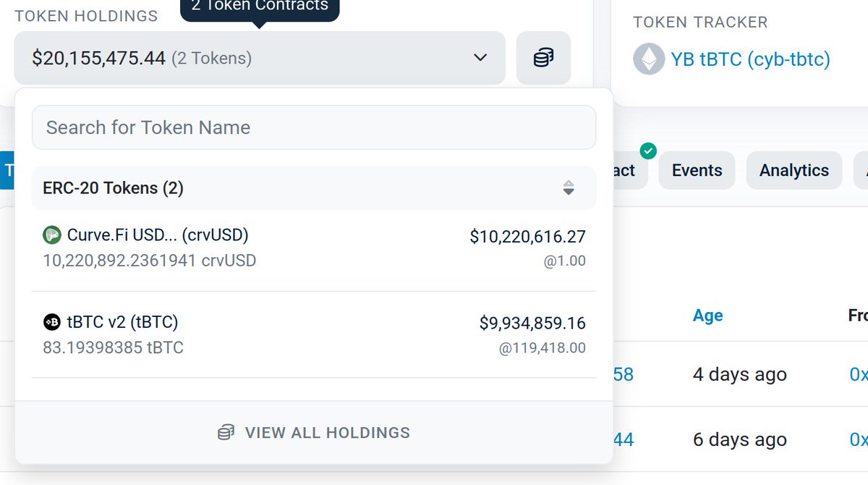Image resolution: width=868 pixels, height=485 pixels.
Task: Click the coins stack holdings button
Action: pos(543,58)
